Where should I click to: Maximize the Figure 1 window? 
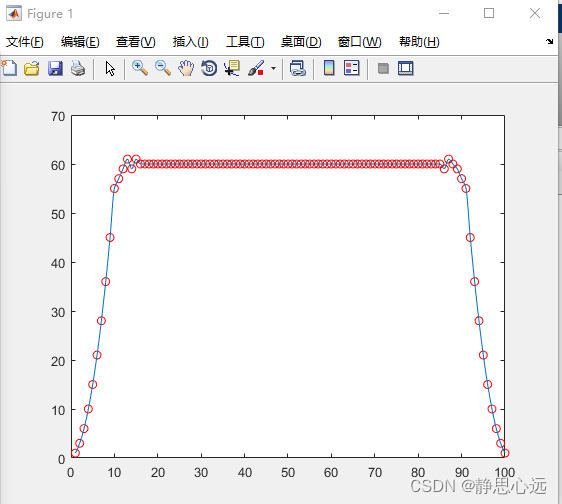coord(489,13)
